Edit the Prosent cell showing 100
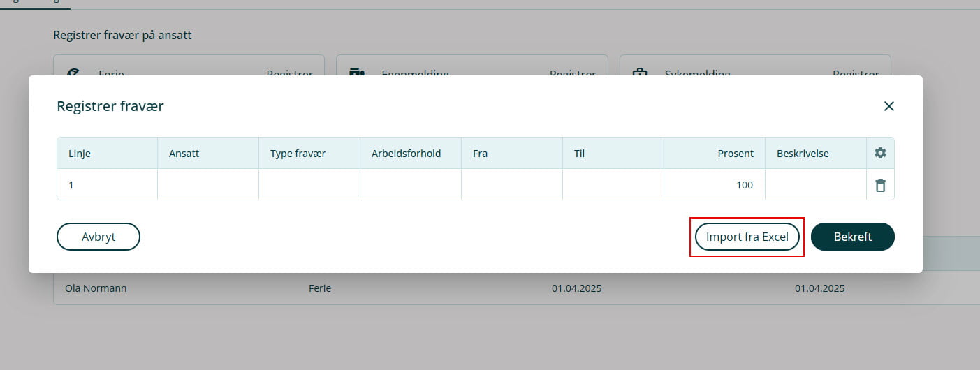Viewport: 980px width, 370px height. pos(714,185)
